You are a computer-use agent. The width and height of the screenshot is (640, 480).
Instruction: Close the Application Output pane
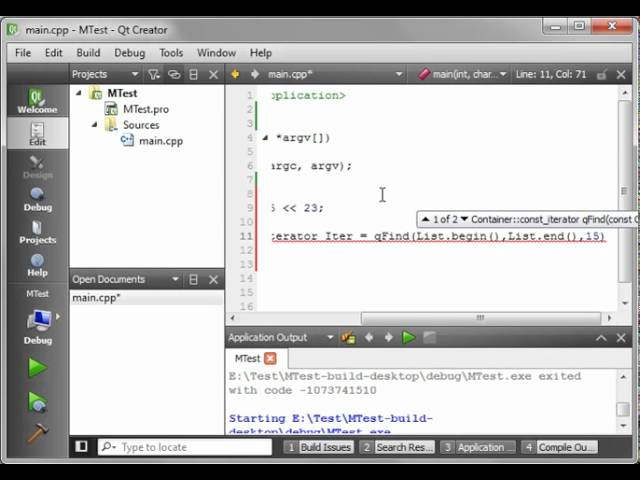pos(621,338)
